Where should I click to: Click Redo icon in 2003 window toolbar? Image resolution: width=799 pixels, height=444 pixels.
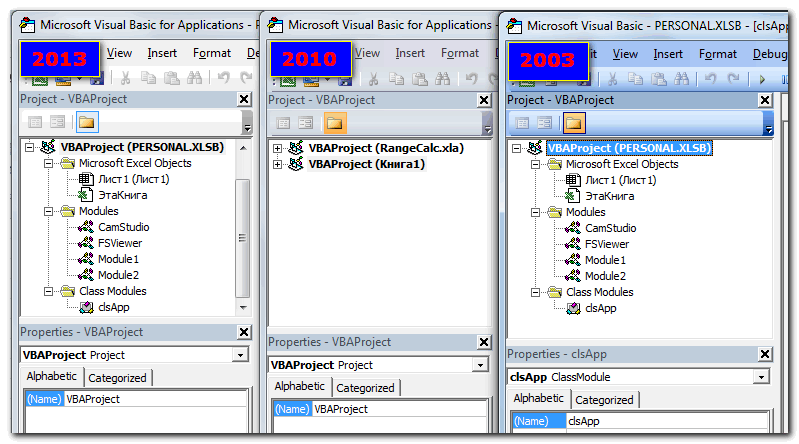pos(733,79)
